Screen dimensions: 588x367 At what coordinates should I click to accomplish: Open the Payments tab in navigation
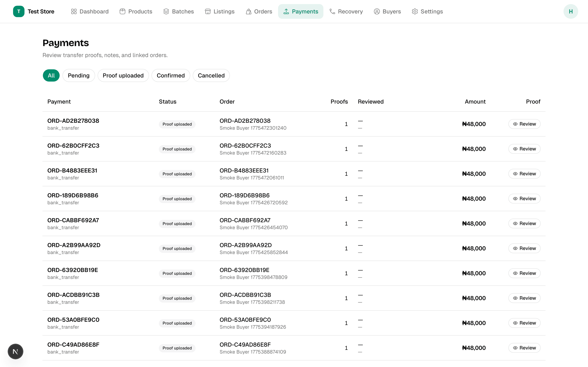(x=301, y=11)
